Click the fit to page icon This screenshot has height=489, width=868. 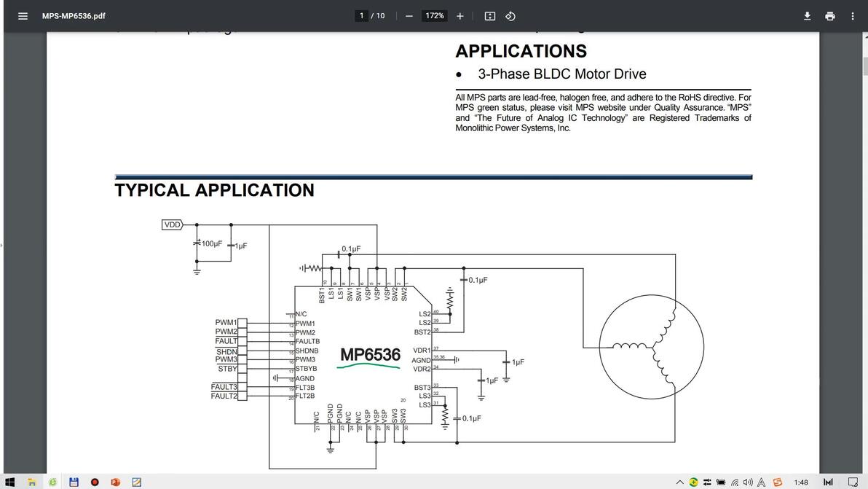[x=490, y=16]
